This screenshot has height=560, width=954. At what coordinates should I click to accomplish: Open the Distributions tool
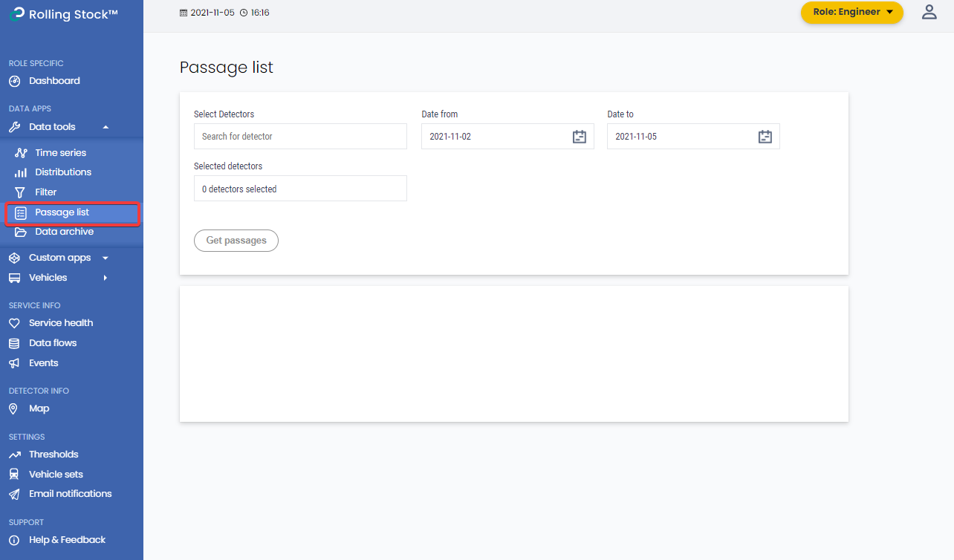(x=63, y=172)
